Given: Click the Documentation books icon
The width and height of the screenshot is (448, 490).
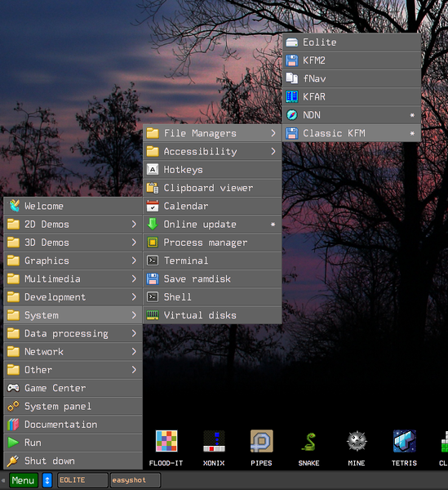Looking at the screenshot, I should pyautogui.click(x=13, y=425).
